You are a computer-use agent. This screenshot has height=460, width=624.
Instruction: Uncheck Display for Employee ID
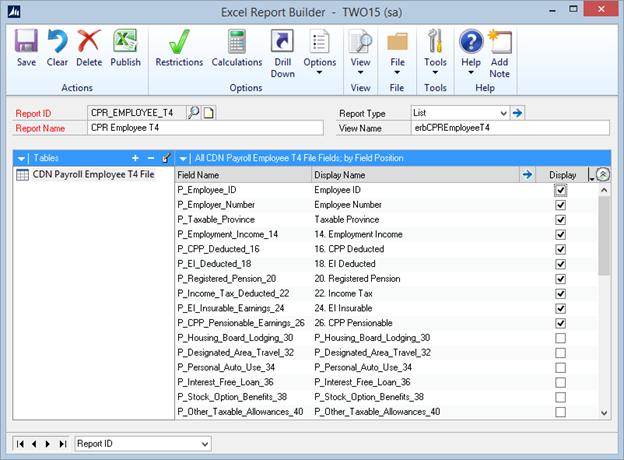(x=560, y=190)
